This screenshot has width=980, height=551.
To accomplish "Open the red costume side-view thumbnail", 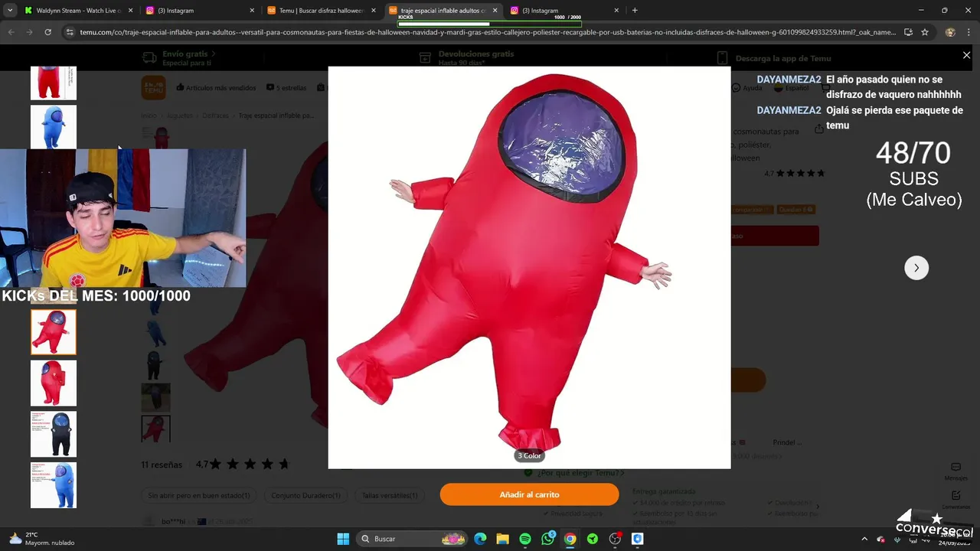I will (x=54, y=383).
